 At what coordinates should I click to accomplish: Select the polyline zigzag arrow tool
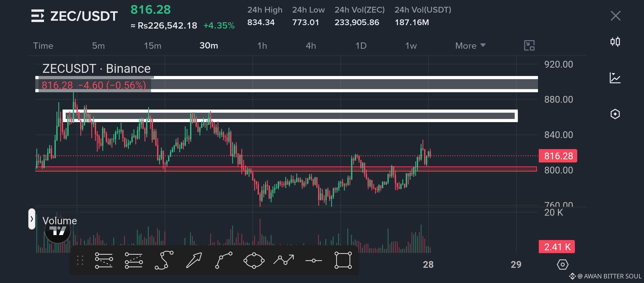click(284, 260)
